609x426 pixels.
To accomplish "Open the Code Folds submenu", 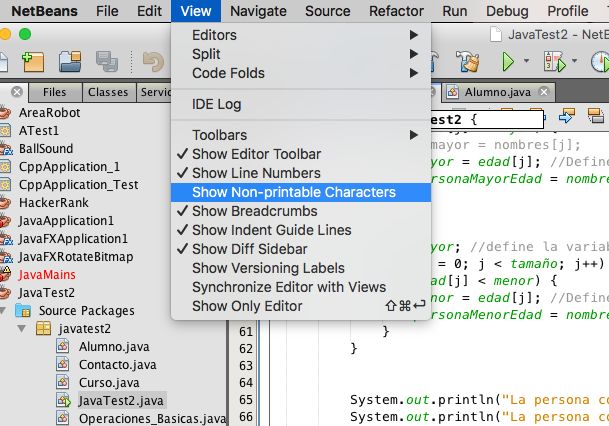I will pos(301,73).
